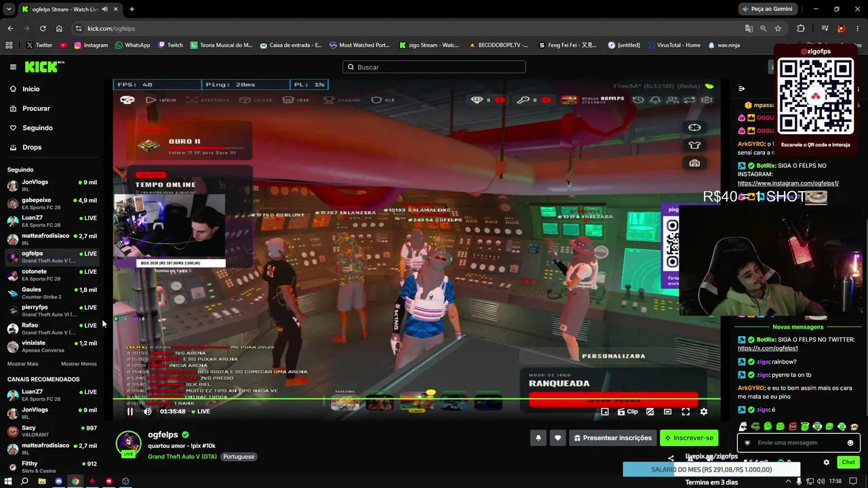
Task: Click the browser back arrow
Action: pyautogui.click(x=10, y=28)
